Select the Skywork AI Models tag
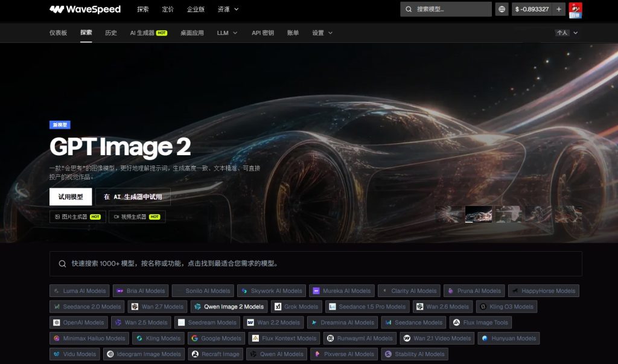The height and width of the screenshot is (364, 618). tap(272, 290)
